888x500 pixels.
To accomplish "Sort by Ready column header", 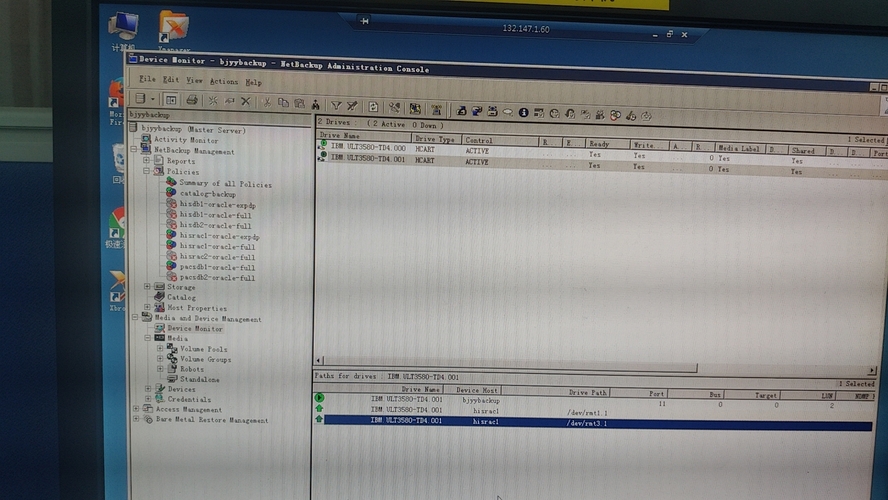I will coord(607,144).
